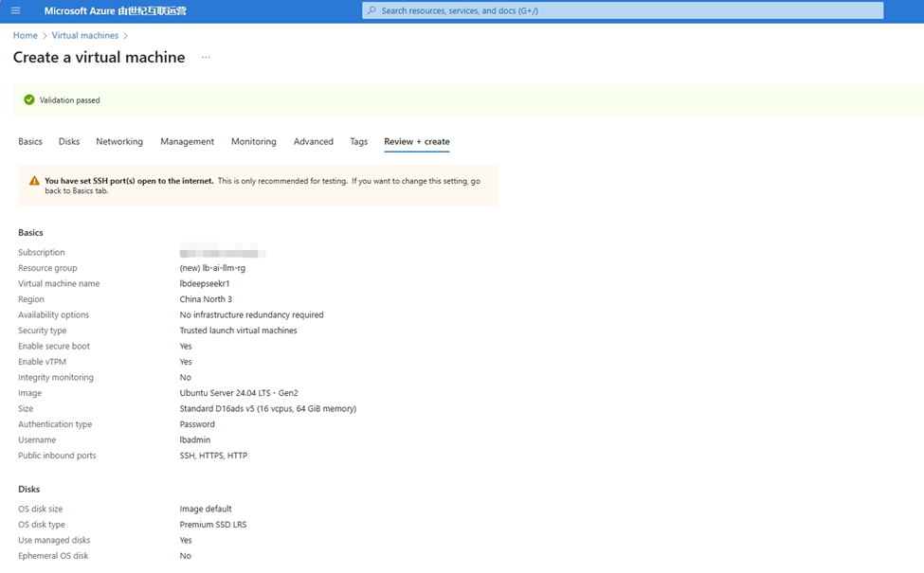Click the SSH ports open warning message
The height and width of the screenshot is (573, 924).
click(x=263, y=186)
